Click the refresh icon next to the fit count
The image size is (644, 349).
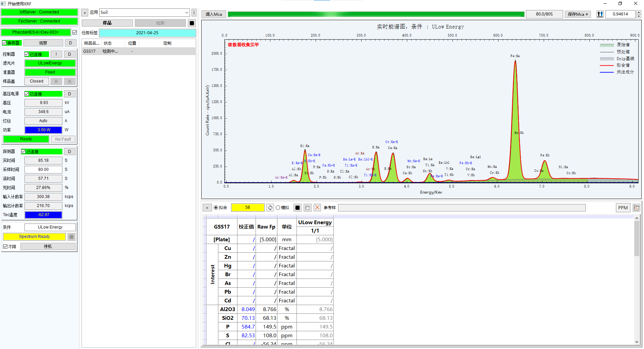click(x=270, y=208)
